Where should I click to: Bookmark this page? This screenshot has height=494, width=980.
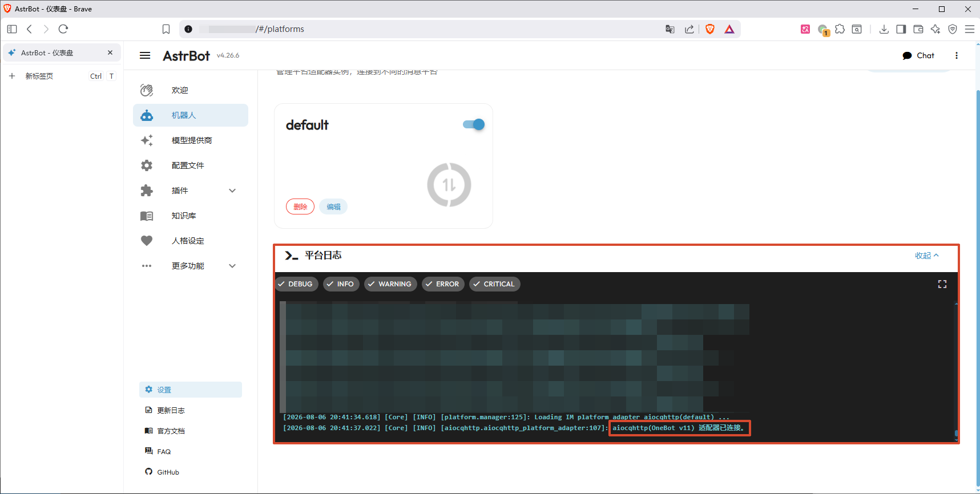(166, 29)
